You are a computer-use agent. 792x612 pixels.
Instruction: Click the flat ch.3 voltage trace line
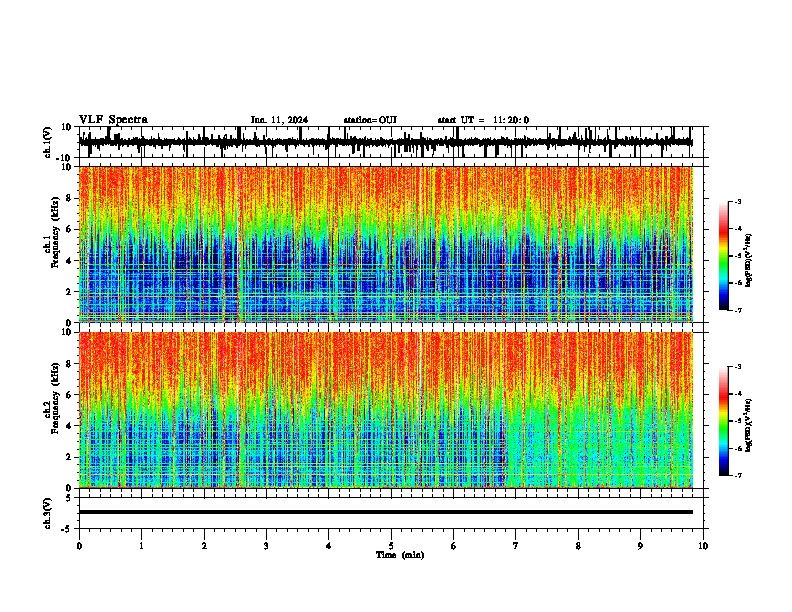(385, 512)
